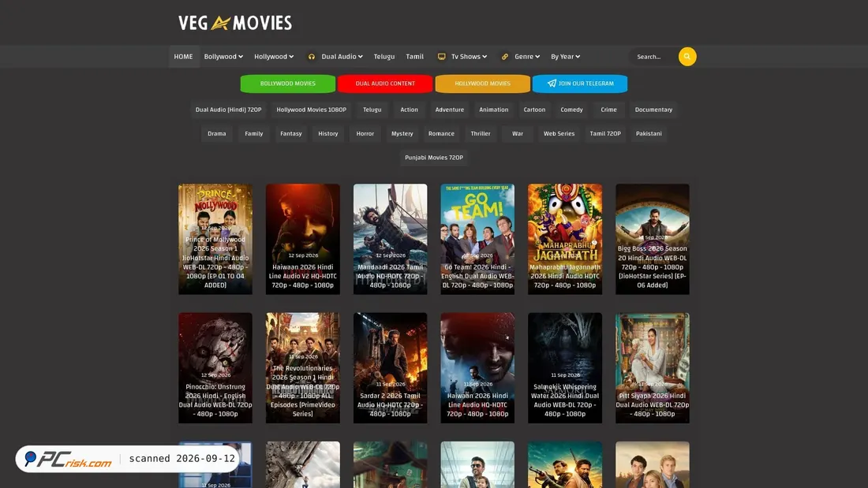Open the Web Series category tag
Image resolution: width=868 pixels, height=488 pixels.
pyautogui.click(x=559, y=133)
